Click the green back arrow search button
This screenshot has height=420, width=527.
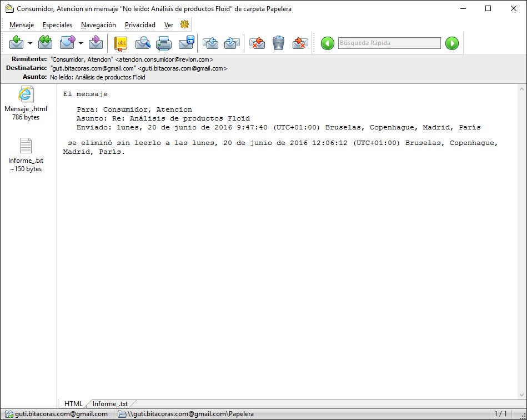coord(327,43)
